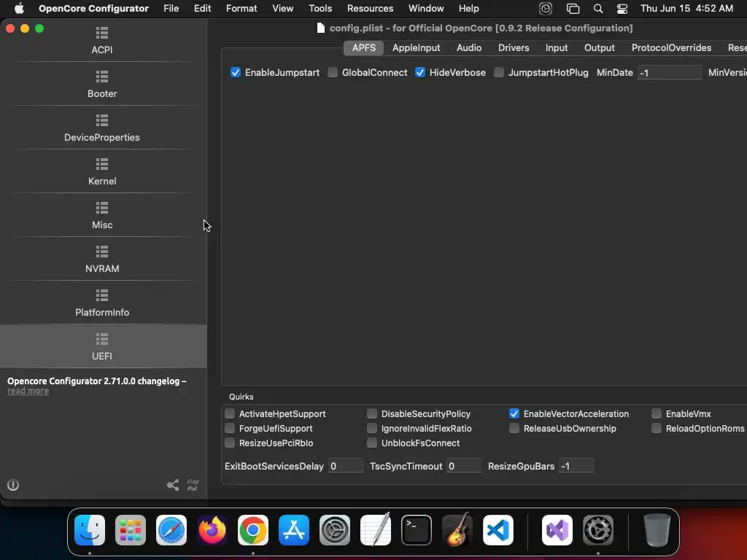Click the share icon at sidebar bottom

[173, 485]
